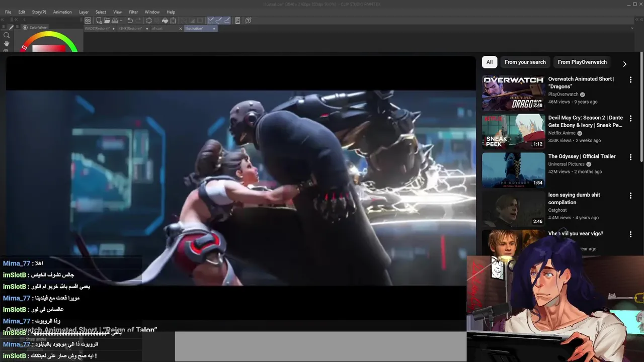
Task: Collapse right palette dock inner double arrow
Action: pos(637,20)
